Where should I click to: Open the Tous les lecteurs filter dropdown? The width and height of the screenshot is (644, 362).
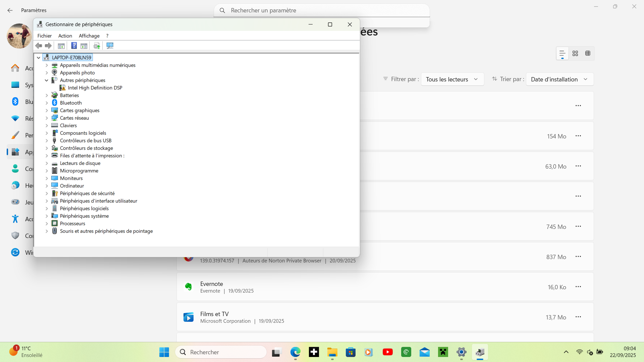[452, 79]
